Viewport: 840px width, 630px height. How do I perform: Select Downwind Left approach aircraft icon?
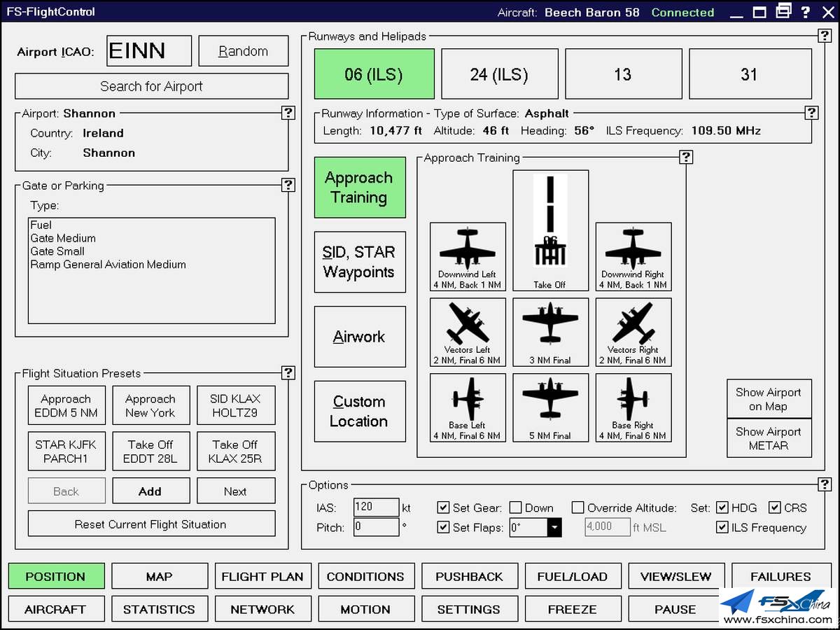tap(468, 256)
